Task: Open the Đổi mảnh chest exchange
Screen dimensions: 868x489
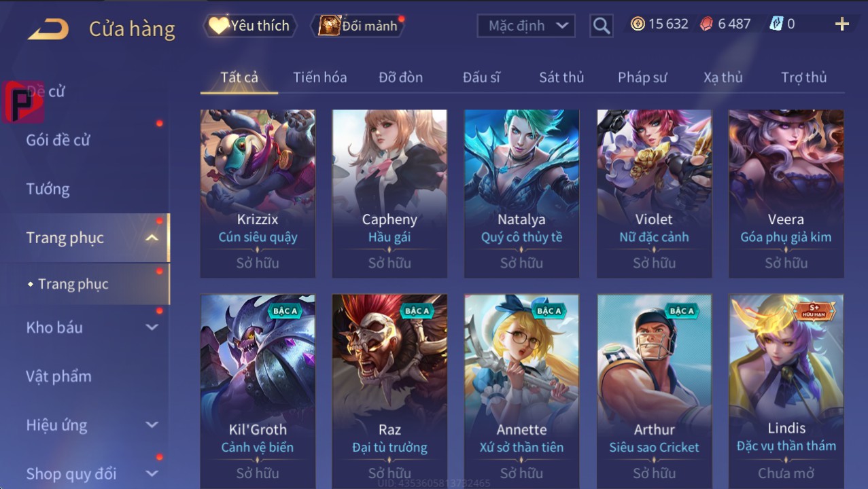Action: click(x=359, y=26)
